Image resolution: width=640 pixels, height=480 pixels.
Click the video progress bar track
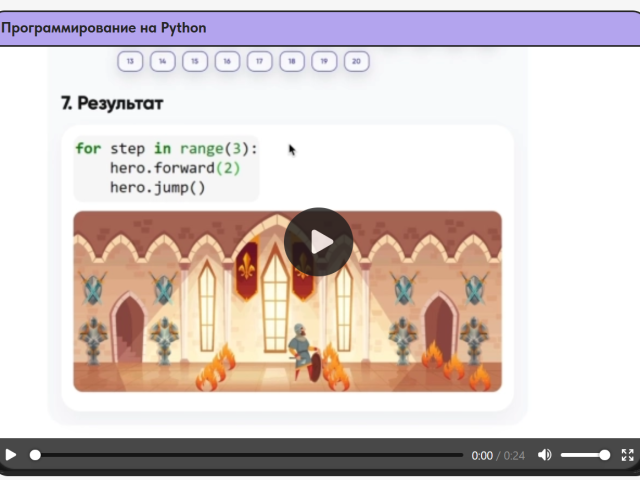pos(250,455)
